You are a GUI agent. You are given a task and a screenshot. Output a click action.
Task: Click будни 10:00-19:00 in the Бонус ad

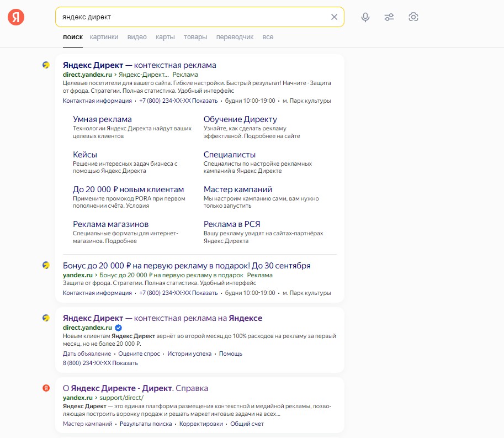click(x=250, y=293)
